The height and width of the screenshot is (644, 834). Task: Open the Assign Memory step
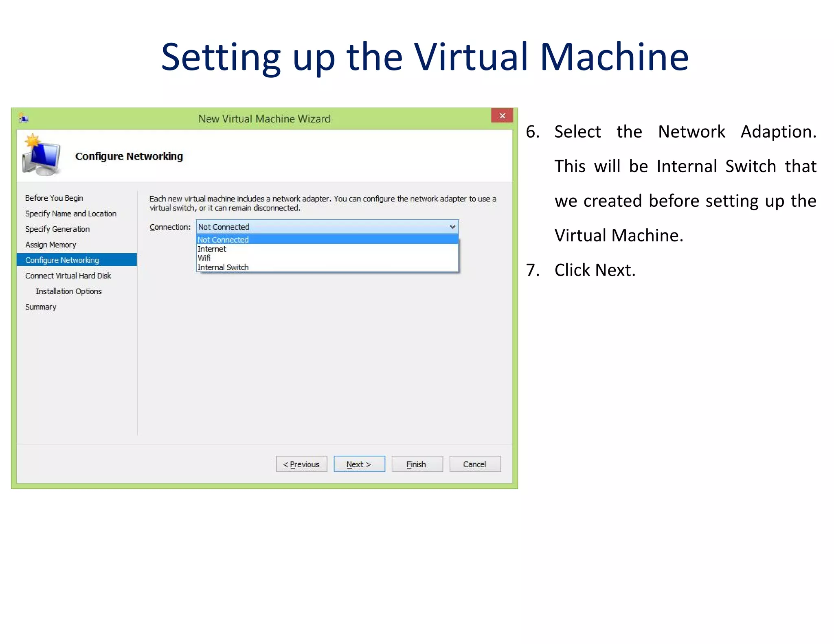pyautogui.click(x=51, y=245)
